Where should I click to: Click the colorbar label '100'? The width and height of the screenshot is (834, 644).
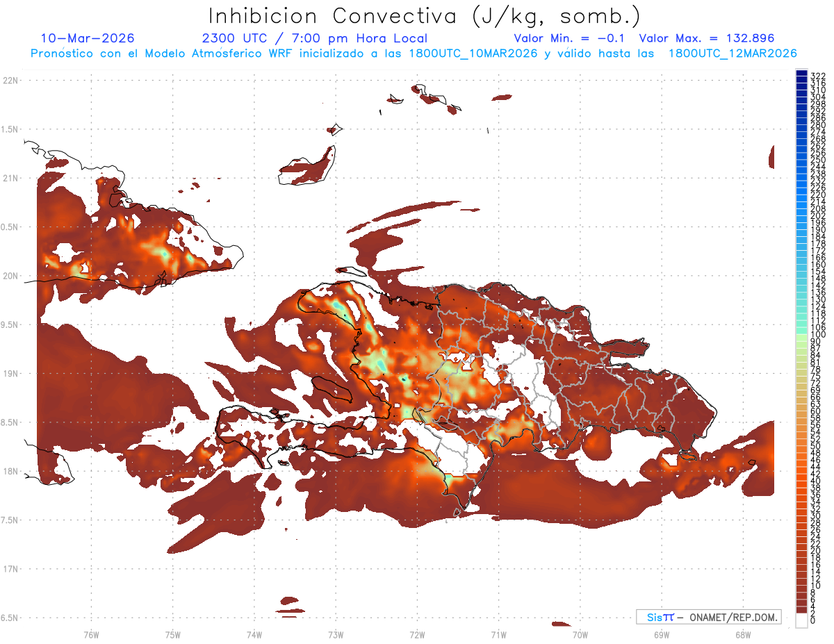pyautogui.click(x=817, y=335)
